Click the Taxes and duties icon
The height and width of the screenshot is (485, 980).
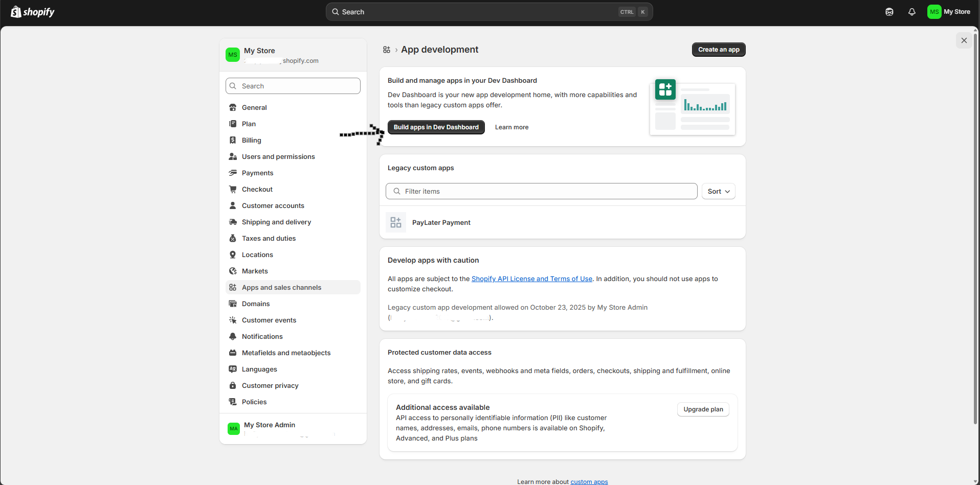tap(233, 238)
